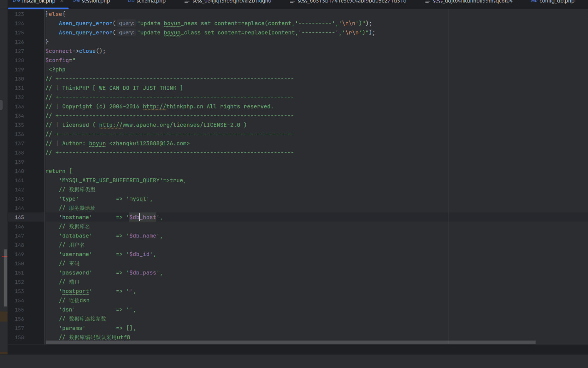Click the 'return [' statement

coord(59,171)
